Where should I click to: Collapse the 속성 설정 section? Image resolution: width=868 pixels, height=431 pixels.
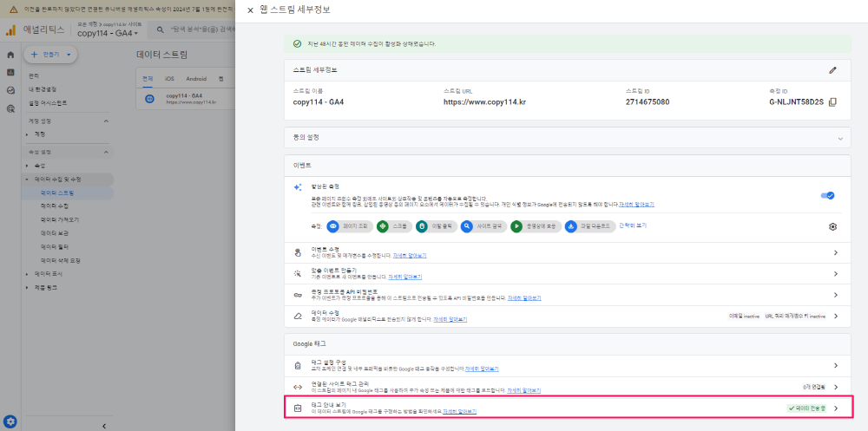pyautogui.click(x=106, y=152)
